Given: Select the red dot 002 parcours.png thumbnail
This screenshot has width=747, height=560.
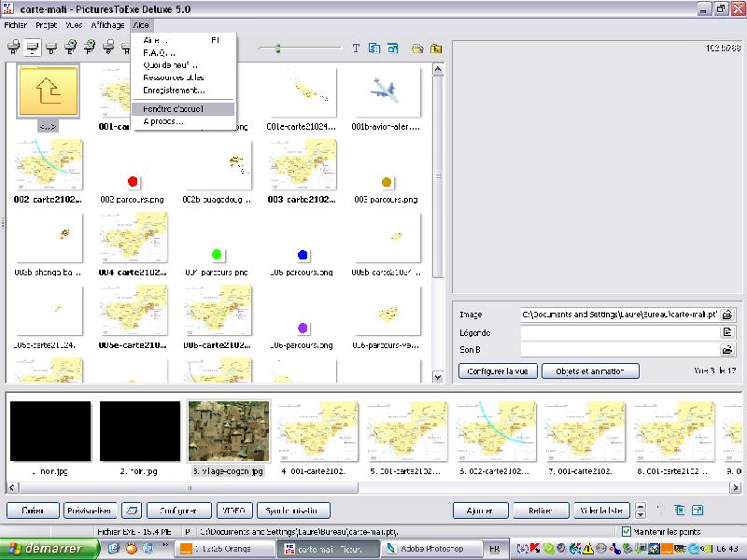Looking at the screenshot, I should [133, 181].
